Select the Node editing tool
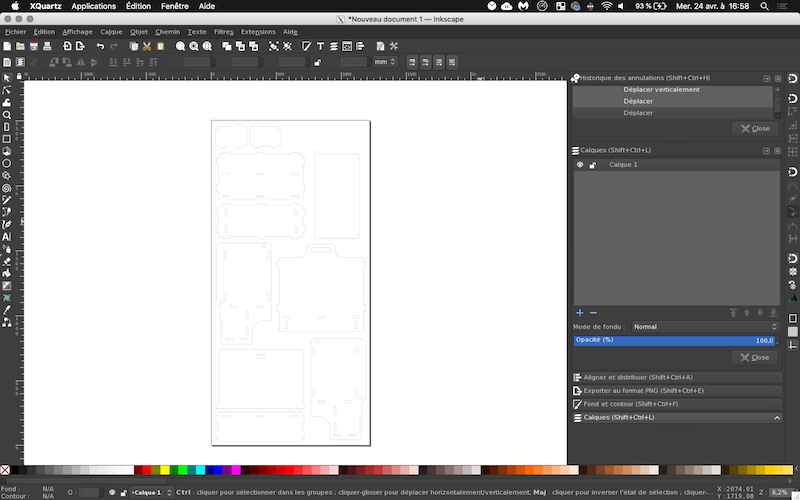Image resolution: width=800 pixels, height=500 pixels. pos(7,90)
